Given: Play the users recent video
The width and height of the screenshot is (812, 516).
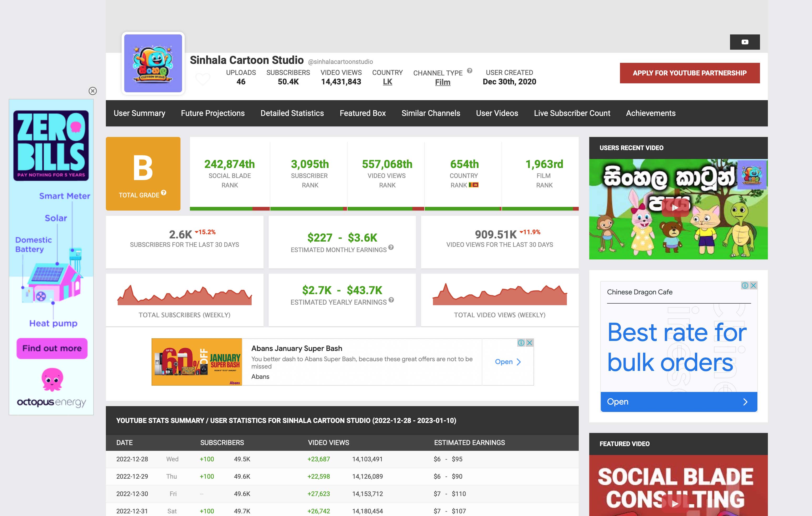Looking at the screenshot, I should tap(675, 207).
